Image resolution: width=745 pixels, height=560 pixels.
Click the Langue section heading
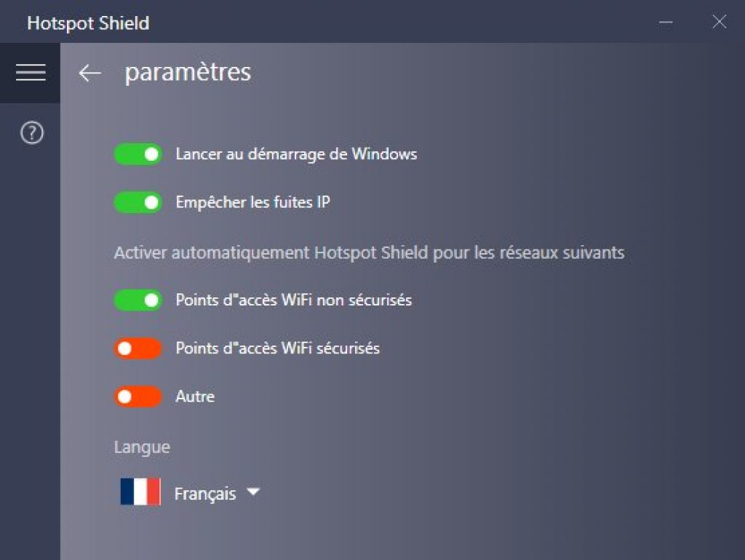pyautogui.click(x=142, y=447)
